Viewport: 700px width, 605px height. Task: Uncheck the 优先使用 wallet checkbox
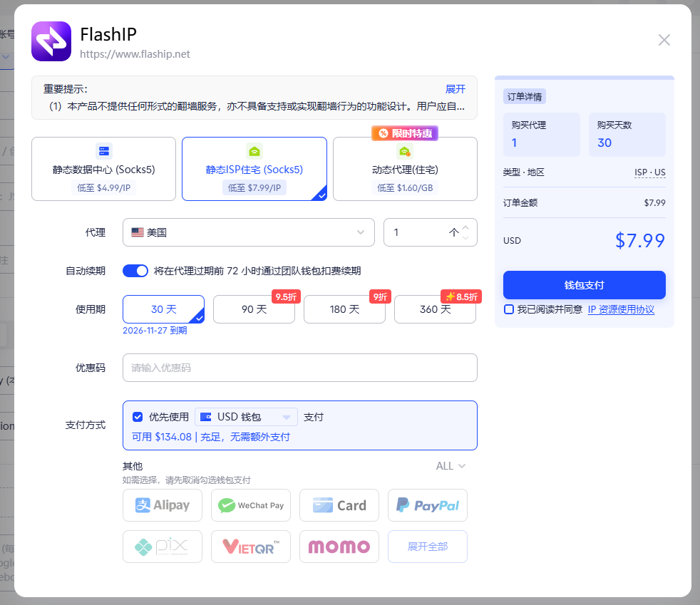coord(138,417)
